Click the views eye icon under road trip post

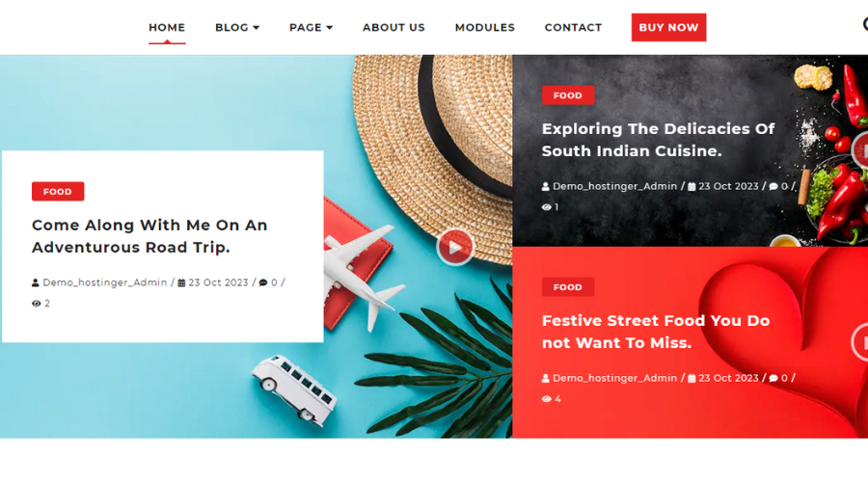36,304
